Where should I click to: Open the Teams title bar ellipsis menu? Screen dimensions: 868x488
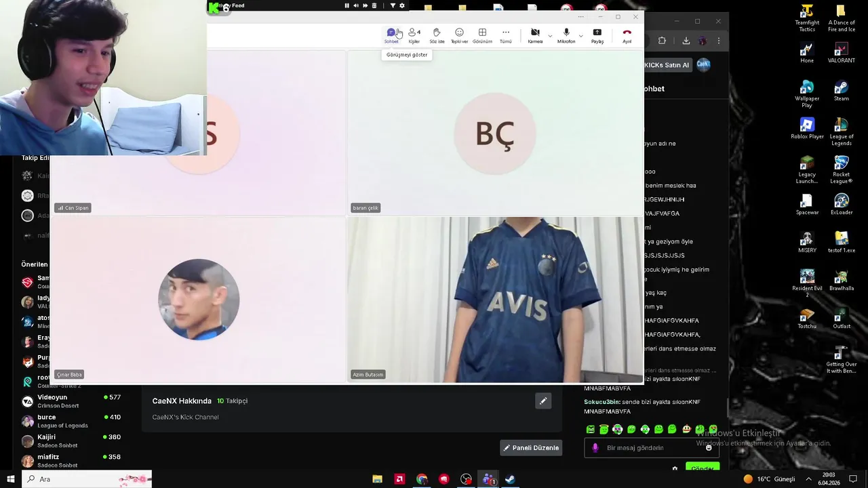580,17
